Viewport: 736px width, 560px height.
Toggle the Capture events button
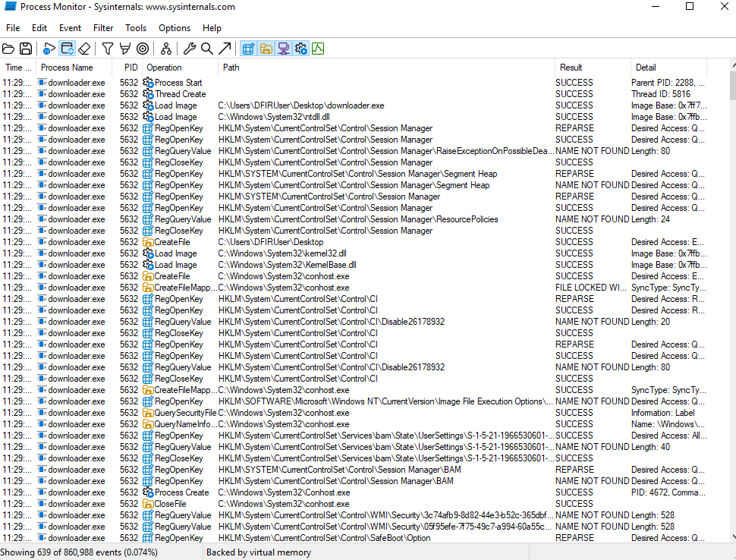click(x=49, y=49)
